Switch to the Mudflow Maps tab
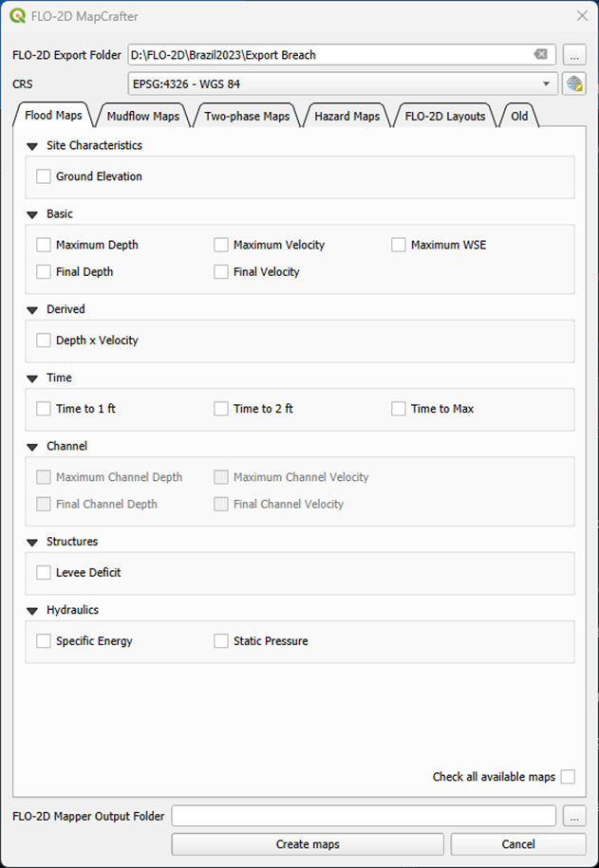The width and height of the screenshot is (599, 868). (140, 117)
